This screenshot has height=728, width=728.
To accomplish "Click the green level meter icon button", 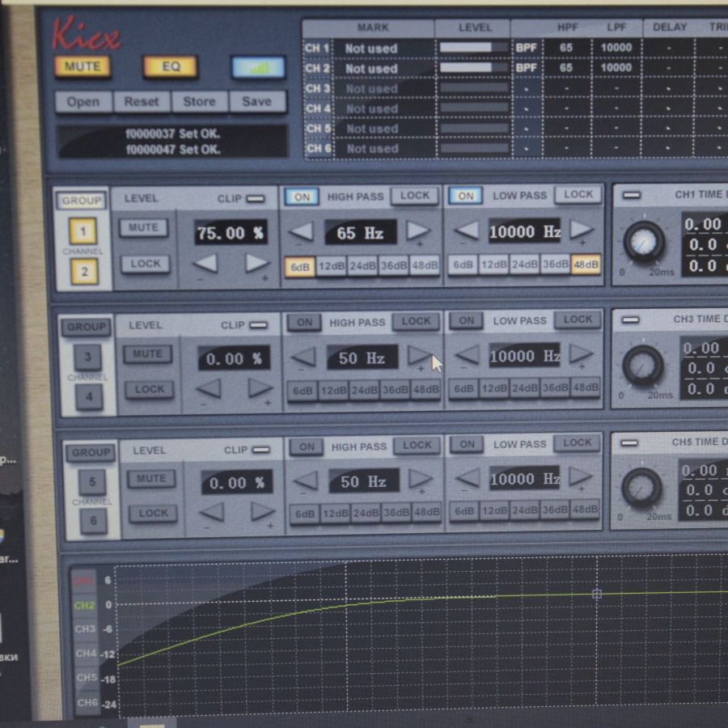I will tap(257, 67).
